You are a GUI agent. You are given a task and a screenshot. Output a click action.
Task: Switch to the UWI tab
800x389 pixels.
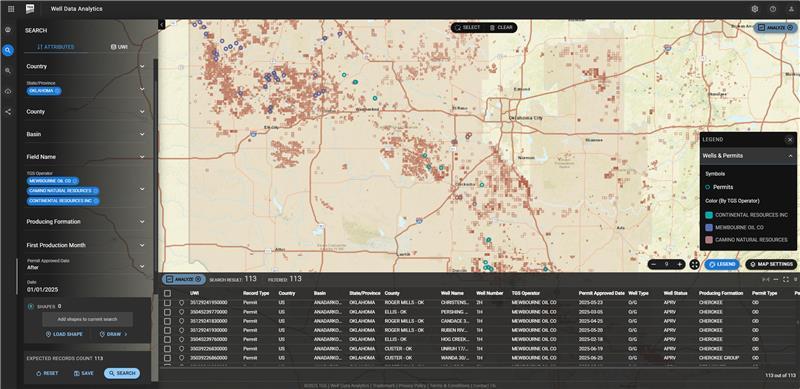pos(119,46)
